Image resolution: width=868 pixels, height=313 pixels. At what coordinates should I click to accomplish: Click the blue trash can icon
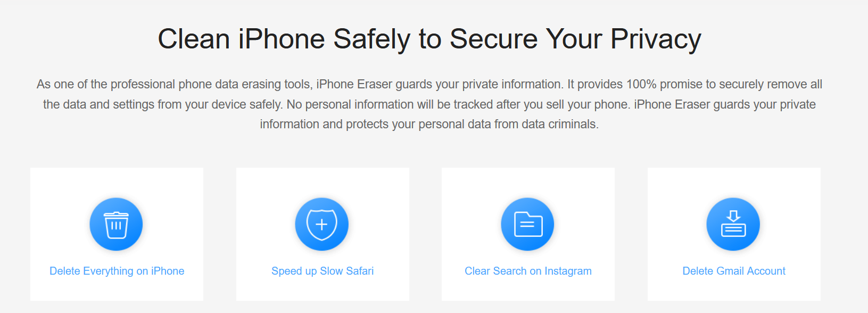pos(116,224)
